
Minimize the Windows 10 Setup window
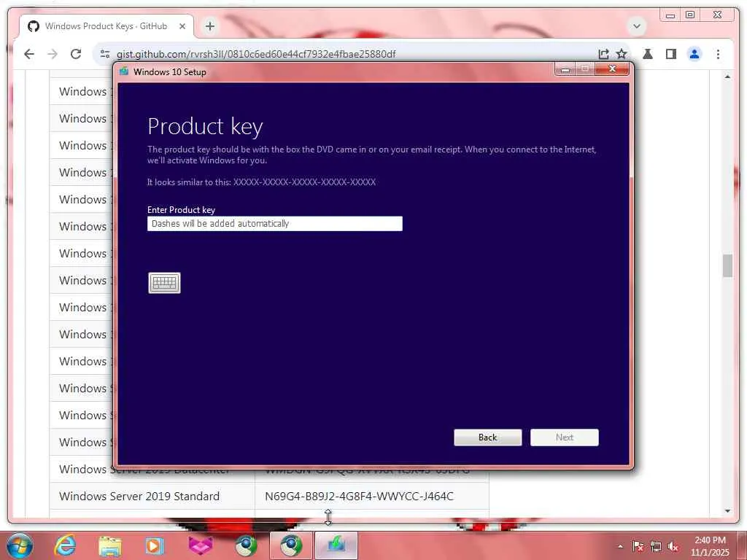click(565, 70)
